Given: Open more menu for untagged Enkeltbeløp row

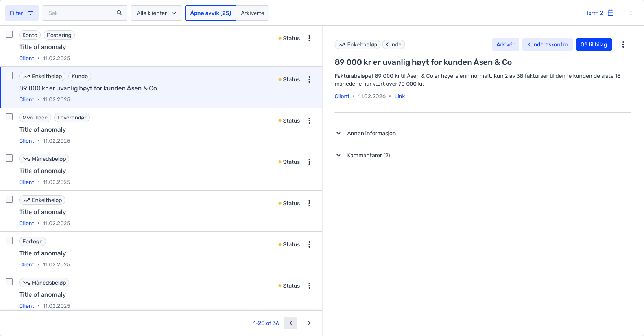Looking at the screenshot, I should coord(310,203).
